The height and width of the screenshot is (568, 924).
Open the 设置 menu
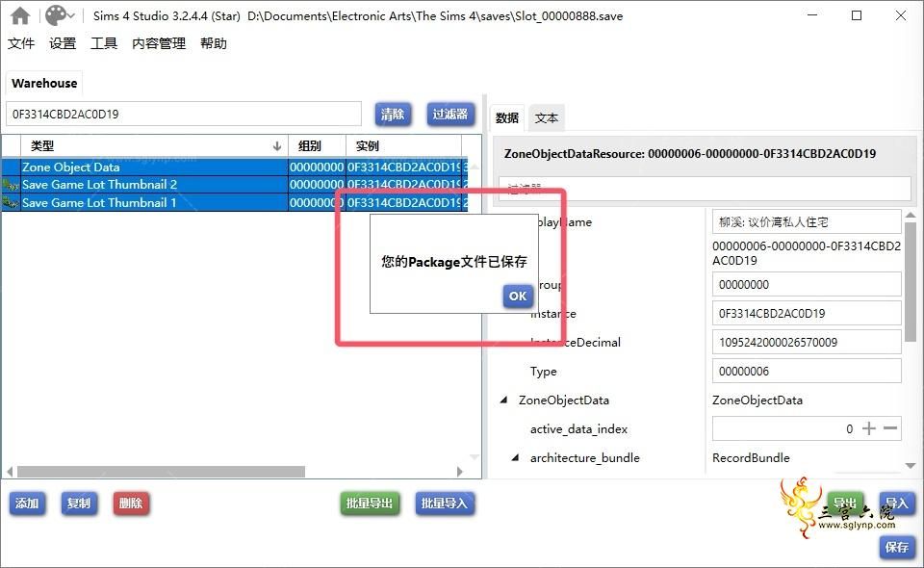click(x=63, y=43)
